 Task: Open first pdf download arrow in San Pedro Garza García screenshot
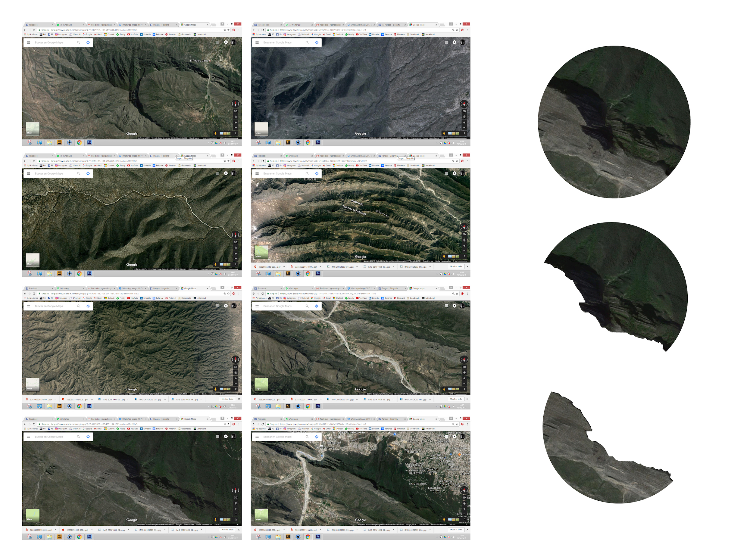[x=284, y=530]
